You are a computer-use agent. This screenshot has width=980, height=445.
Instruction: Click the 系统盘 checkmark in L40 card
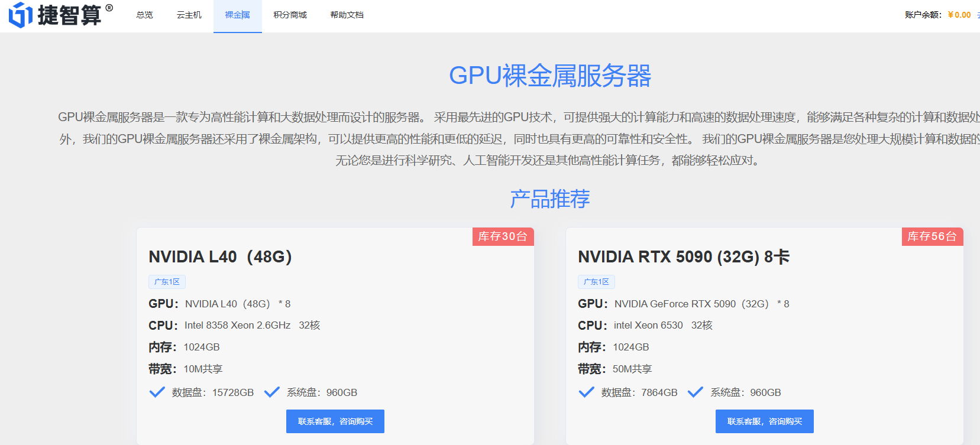pos(272,392)
